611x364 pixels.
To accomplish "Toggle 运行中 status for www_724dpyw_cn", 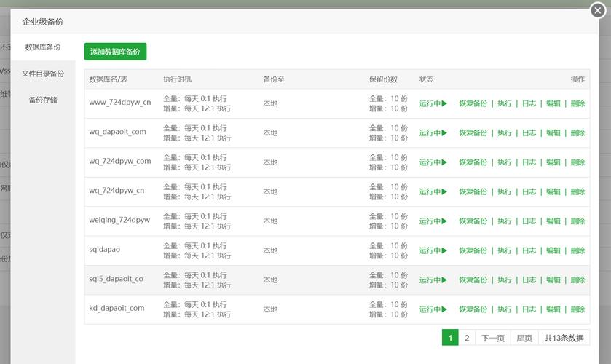I will point(433,103).
